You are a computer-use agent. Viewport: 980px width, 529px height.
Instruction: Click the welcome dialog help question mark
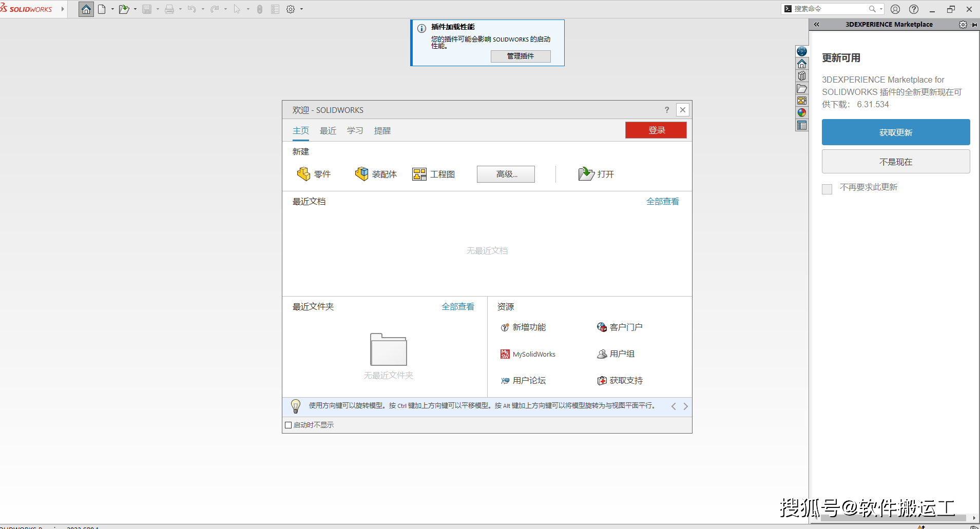tap(667, 110)
